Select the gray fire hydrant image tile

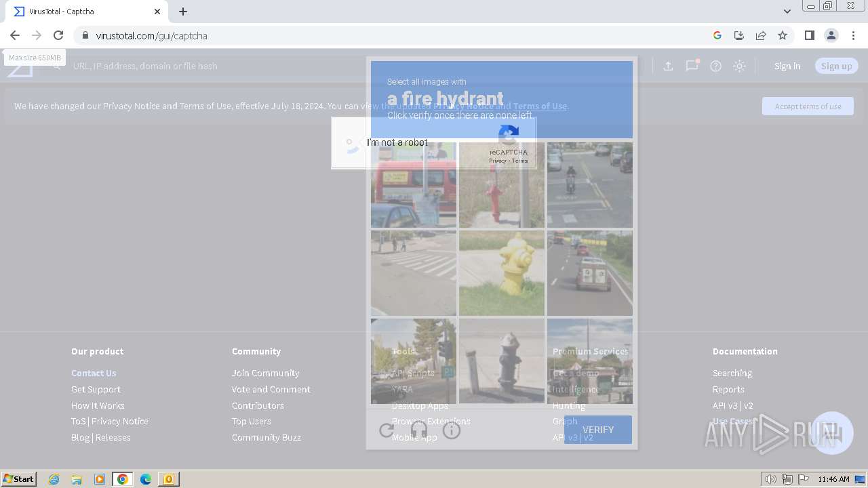click(502, 361)
